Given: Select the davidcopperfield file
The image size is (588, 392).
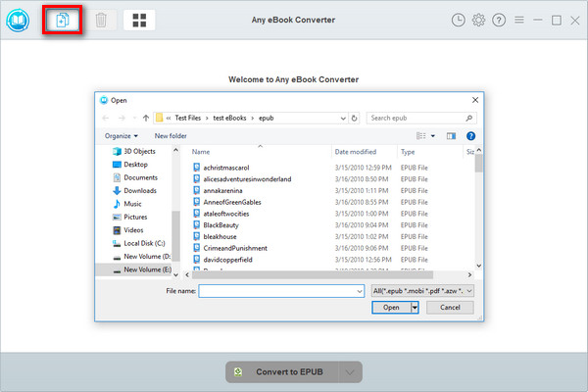Looking at the screenshot, I should point(227,260).
